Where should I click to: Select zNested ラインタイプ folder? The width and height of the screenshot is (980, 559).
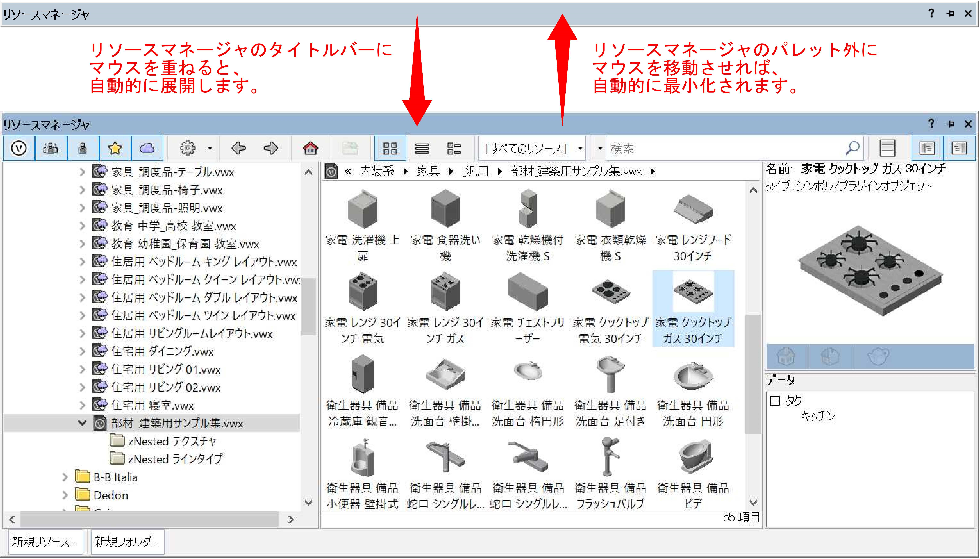(166, 459)
